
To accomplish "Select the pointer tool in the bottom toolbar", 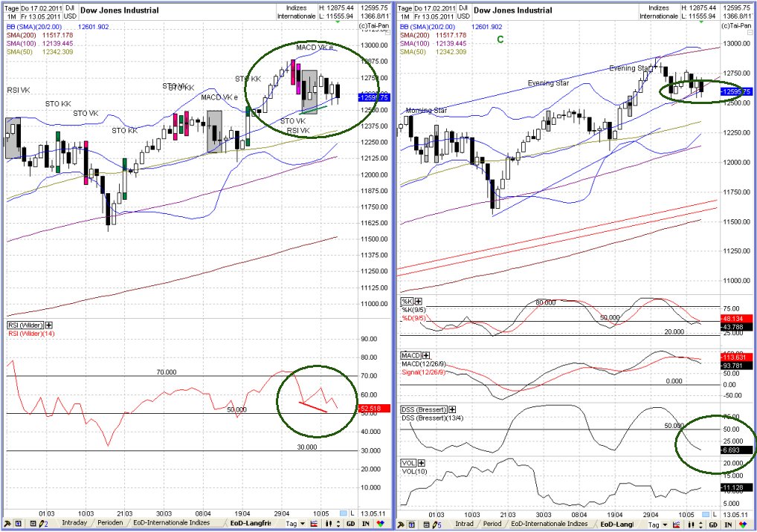I will (x=7, y=525).
